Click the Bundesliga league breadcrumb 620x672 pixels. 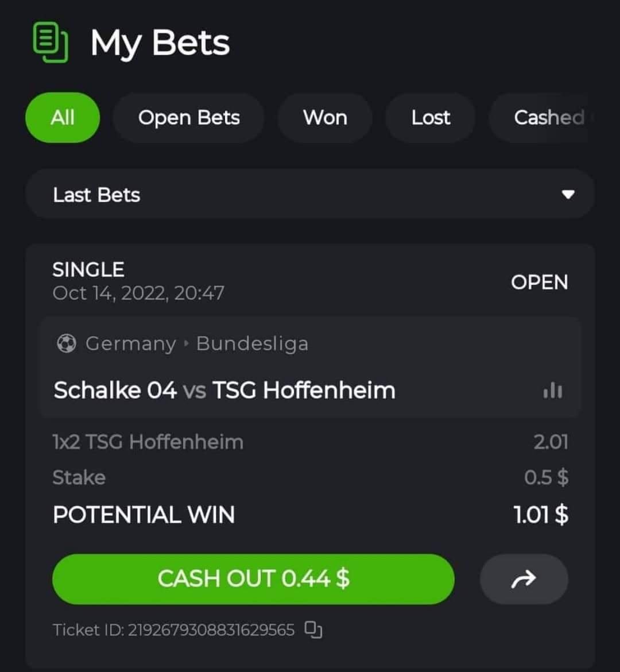tap(252, 343)
